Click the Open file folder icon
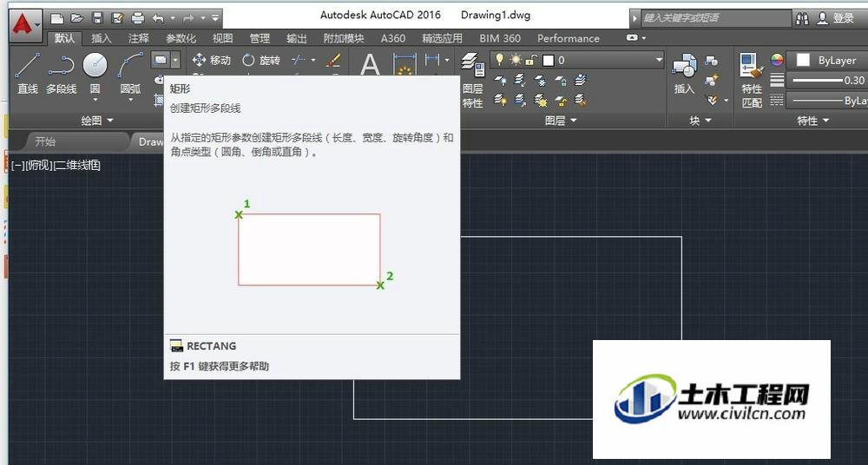This screenshot has width=868, height=465. click(x=77, y=18)
